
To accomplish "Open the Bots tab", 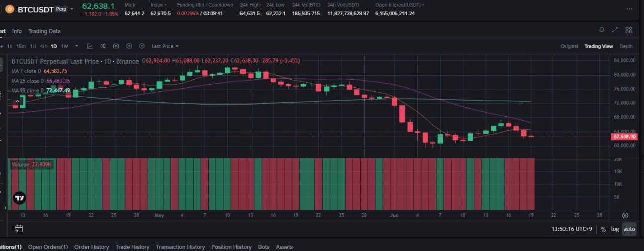I will point(264,247).
